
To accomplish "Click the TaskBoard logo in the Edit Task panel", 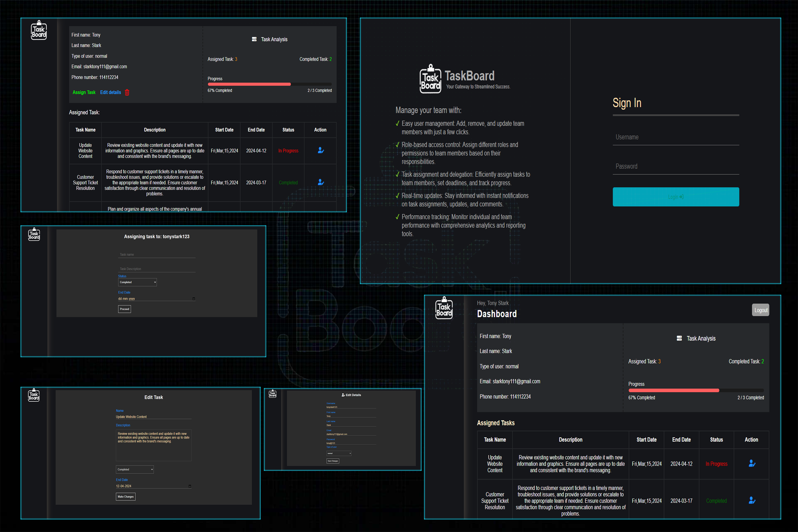I will 34,395.
